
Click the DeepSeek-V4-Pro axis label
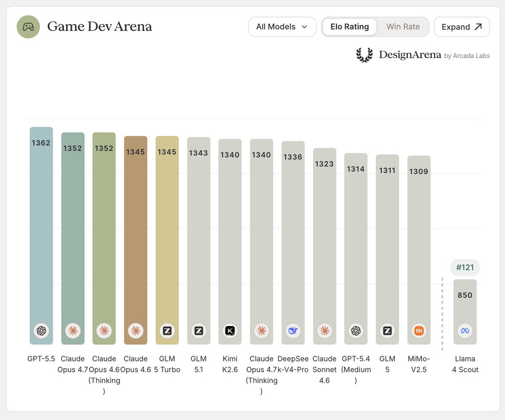[x=293, y=364]
